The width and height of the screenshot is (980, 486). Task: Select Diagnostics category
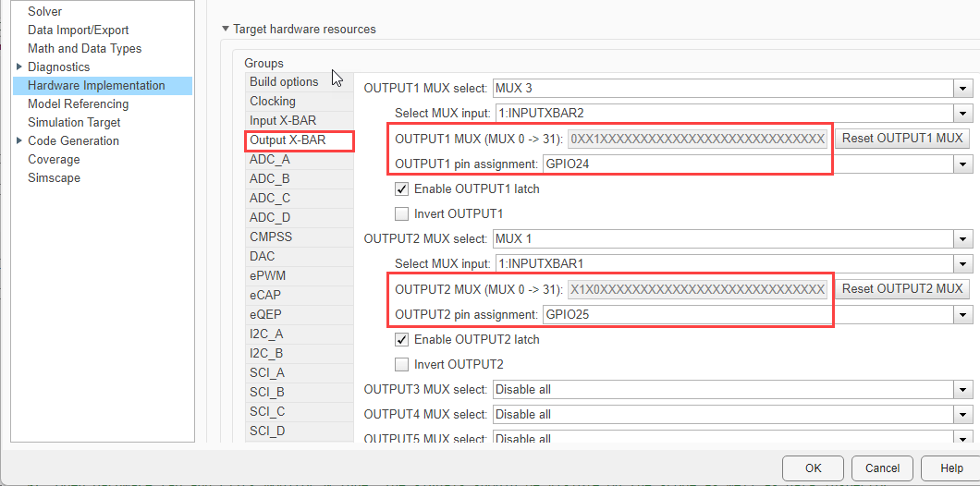59,67
